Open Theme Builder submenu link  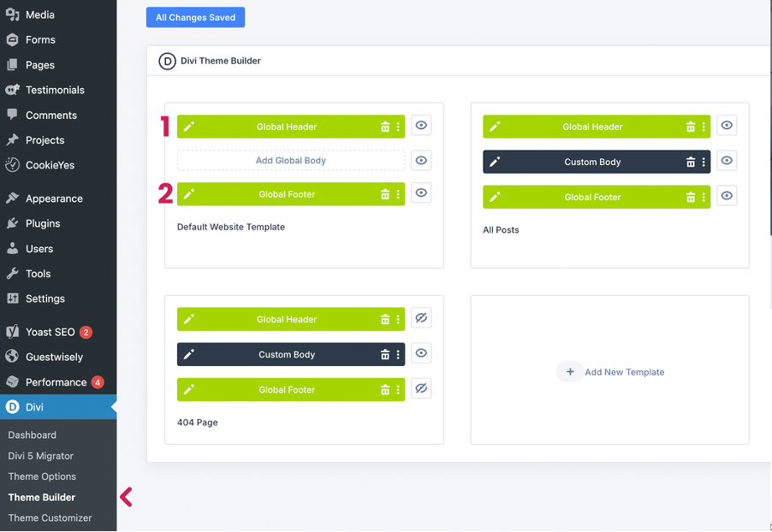coord(42,497)
